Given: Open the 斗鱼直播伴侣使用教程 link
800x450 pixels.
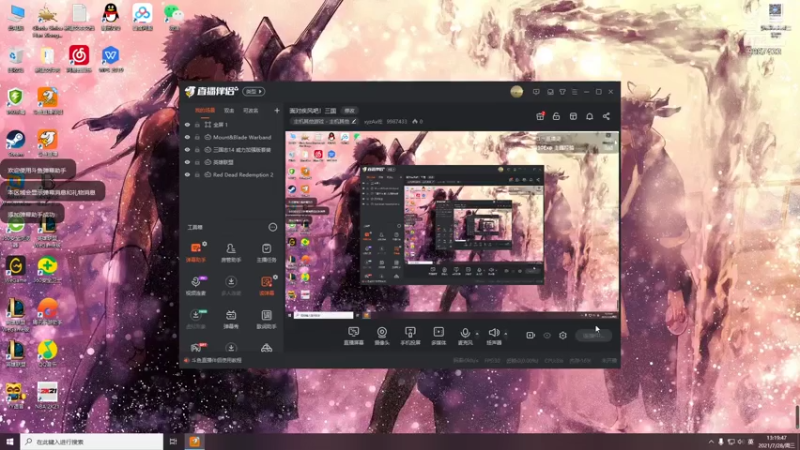Looking at the screenshot, I should click(217, 360).
